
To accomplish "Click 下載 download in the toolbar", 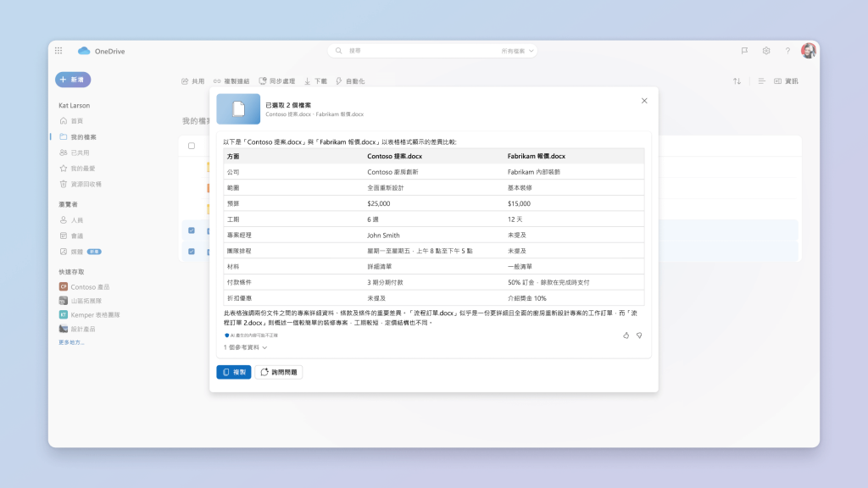I will coord(315,81).
